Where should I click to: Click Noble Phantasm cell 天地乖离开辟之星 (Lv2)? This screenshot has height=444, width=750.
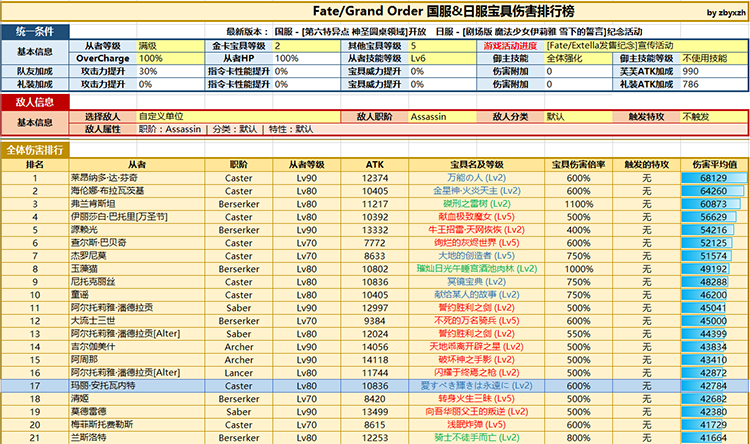coord(476,346)
